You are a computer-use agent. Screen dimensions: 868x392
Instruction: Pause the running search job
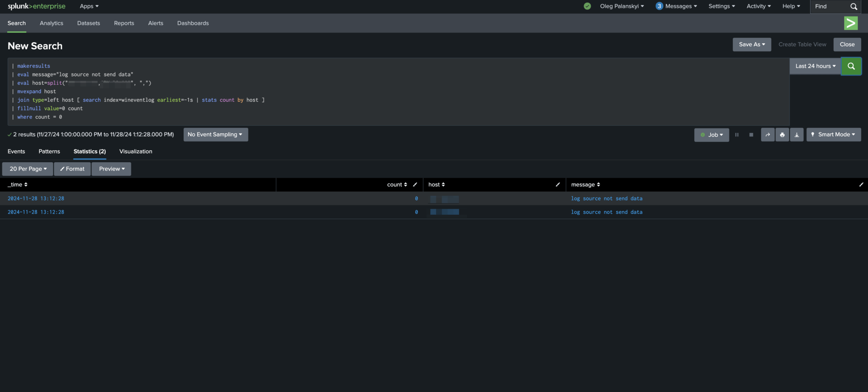737,134
